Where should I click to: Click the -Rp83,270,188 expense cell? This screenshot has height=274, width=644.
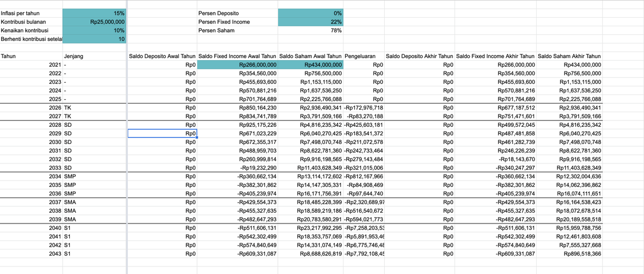(x=364, y=116)
